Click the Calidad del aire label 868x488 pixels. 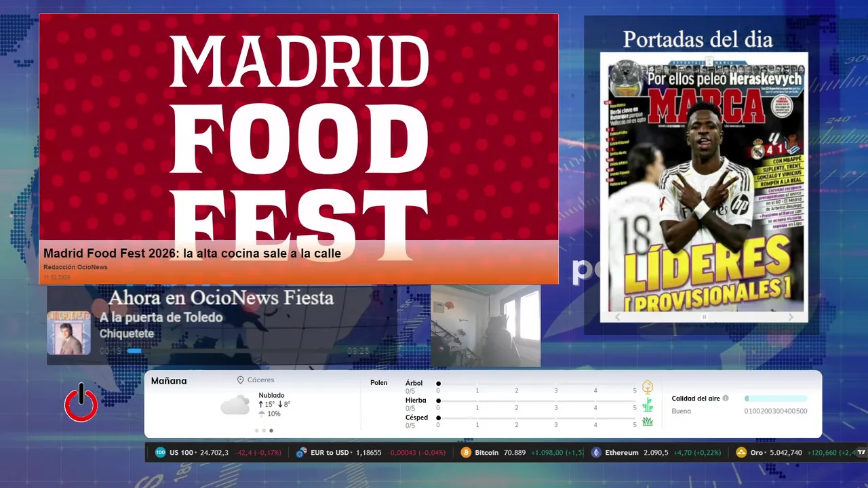coord(696,399)
